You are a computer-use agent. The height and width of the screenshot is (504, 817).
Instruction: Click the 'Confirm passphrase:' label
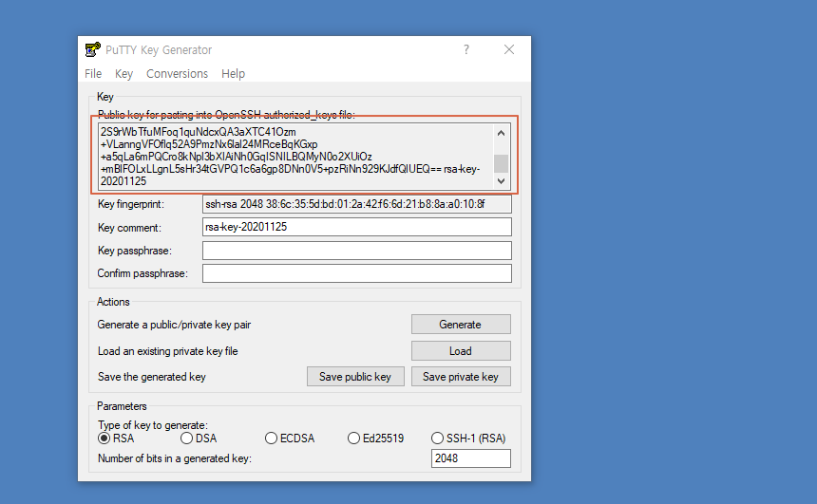click(x=142, y=273)
